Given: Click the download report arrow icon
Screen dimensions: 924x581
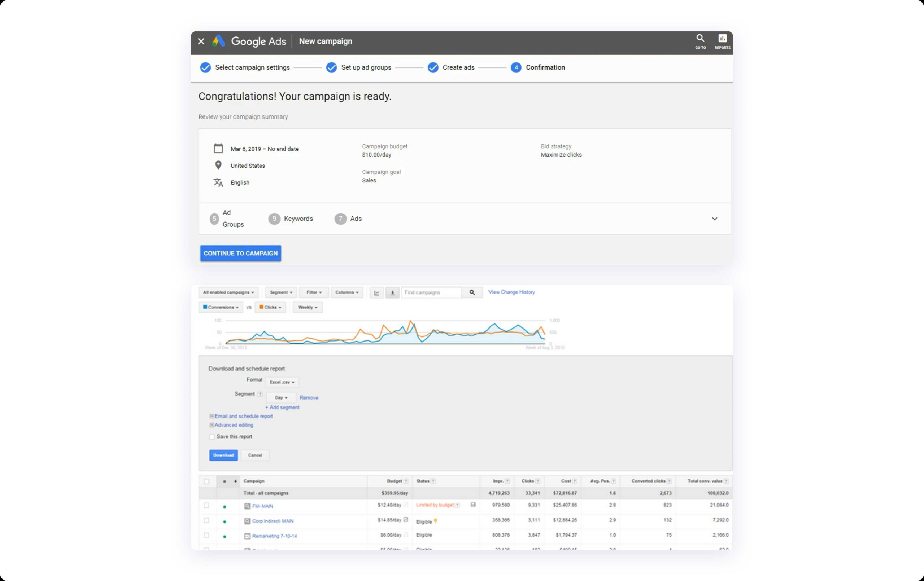Looking at the screenshot, I should 392,292.
